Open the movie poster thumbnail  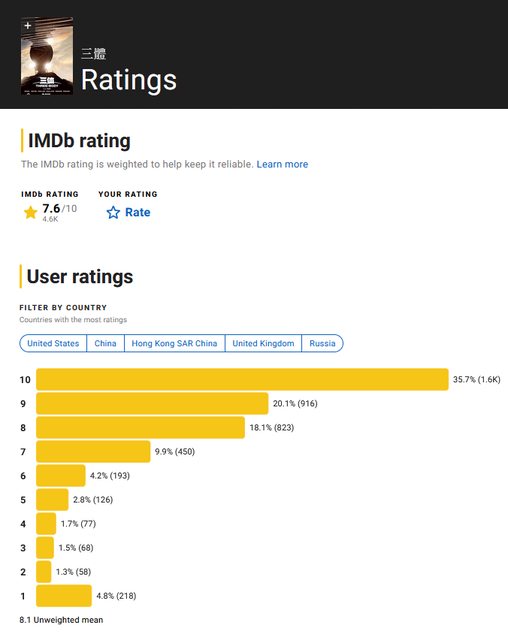(x=47, y=56)
